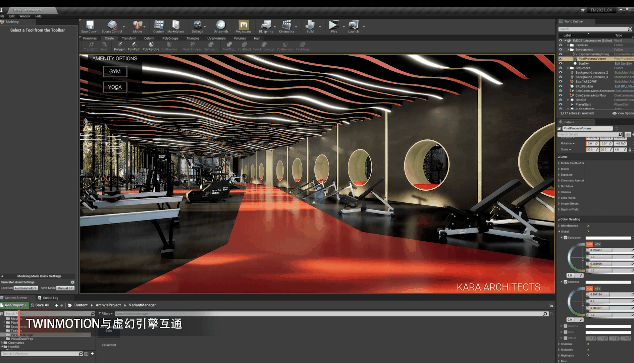Open Marketplace from the toolbar

click(175, 25)
